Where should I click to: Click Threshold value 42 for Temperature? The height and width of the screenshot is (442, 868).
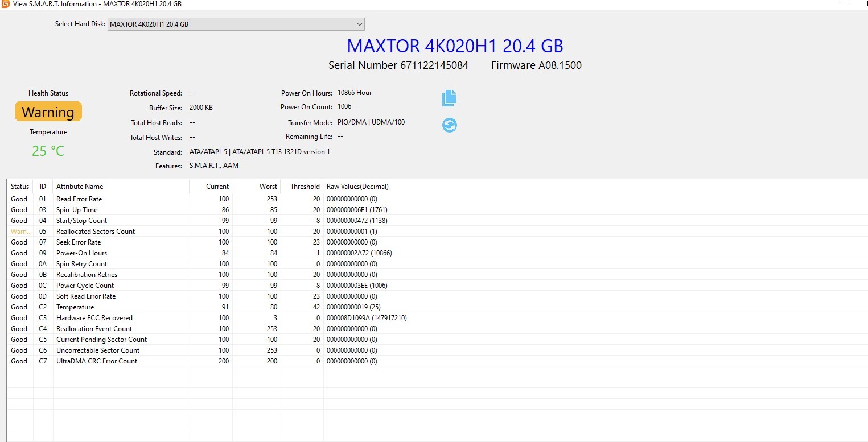coord(315,307)
